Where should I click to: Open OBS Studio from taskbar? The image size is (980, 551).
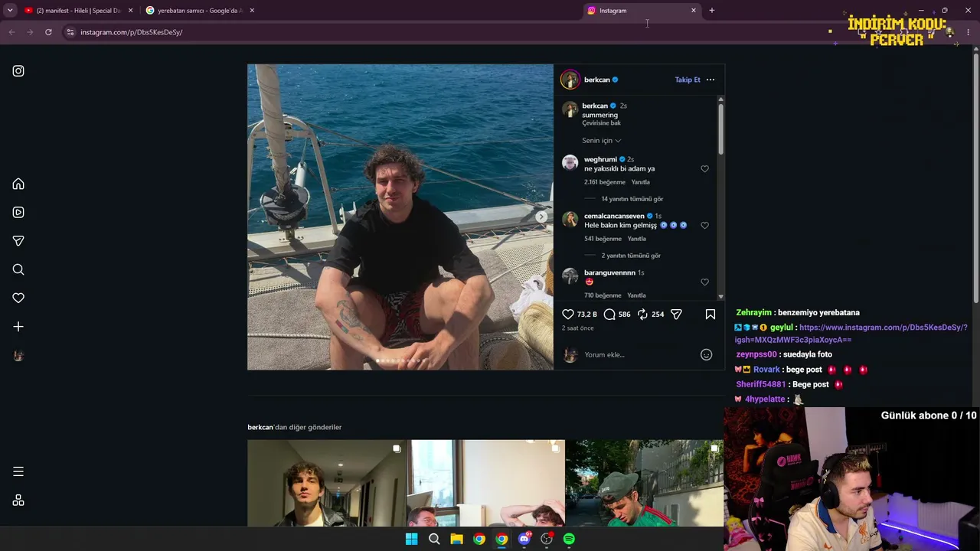click(547, 539)
